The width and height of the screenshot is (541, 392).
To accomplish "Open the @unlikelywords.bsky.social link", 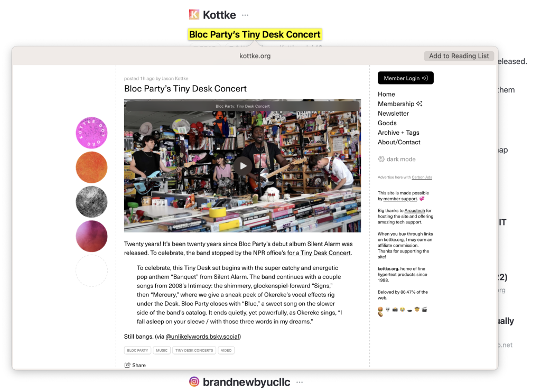I will (x=202, y=337).
